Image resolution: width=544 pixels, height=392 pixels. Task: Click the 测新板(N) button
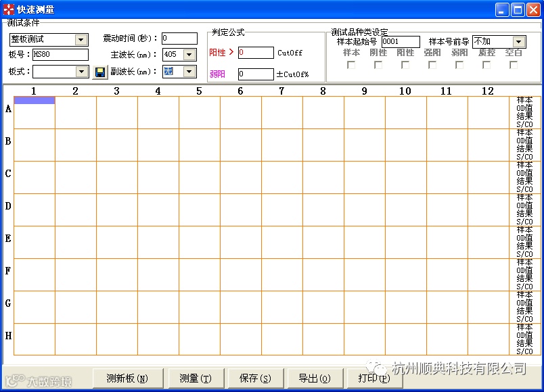(128, 378)
